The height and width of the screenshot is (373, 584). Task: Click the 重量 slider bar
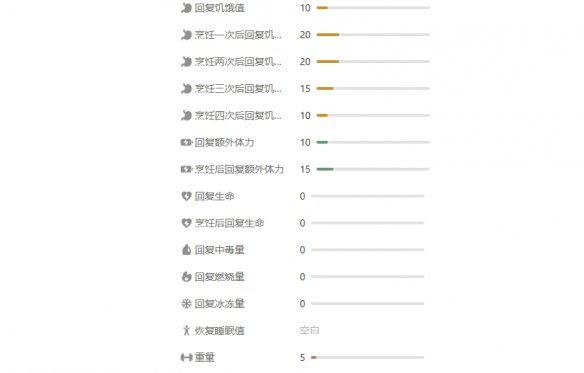tap(368, 357)
